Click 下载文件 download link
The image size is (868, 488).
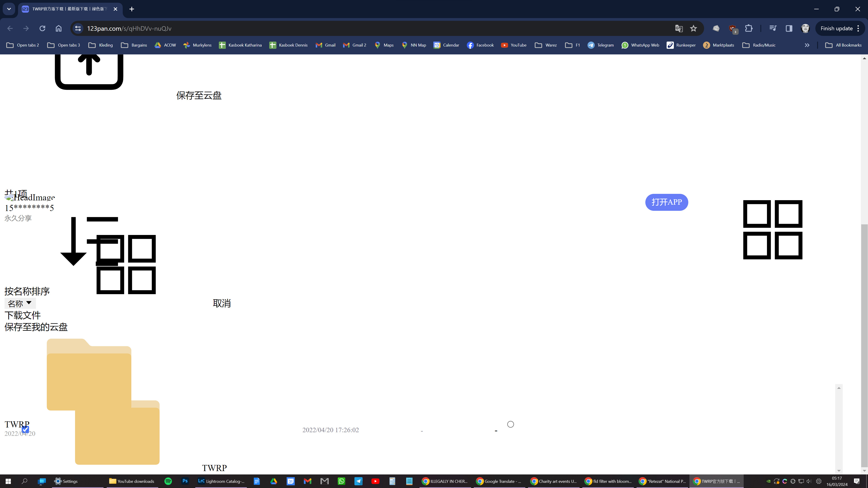(23, 315)
